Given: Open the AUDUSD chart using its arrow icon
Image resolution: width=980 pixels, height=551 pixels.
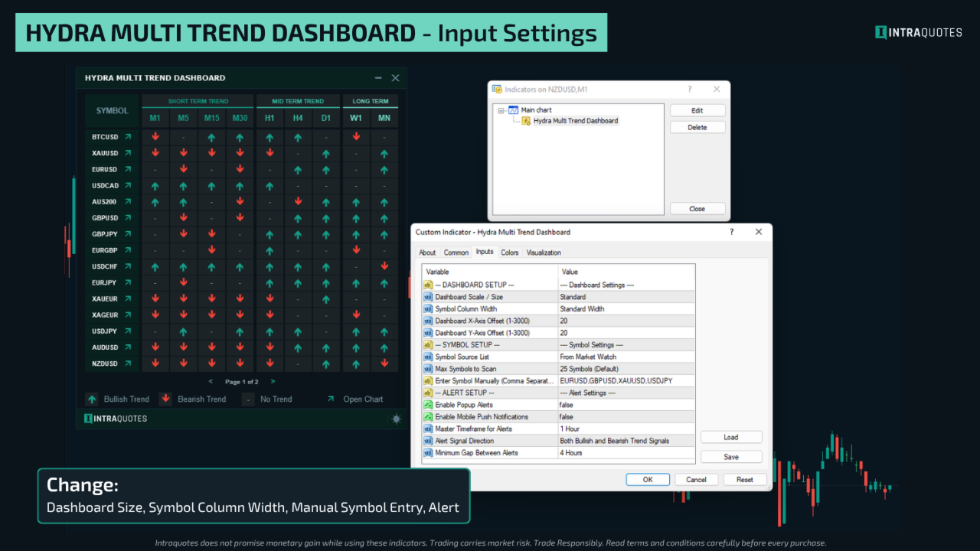Looking at the screenshot, I should click(x=128, y=347).
